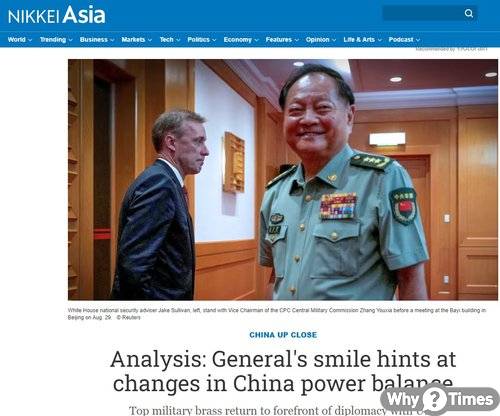Viewport: 500px width, 416px height.
Task: Open the main article photo
Action: pos(283,180)
